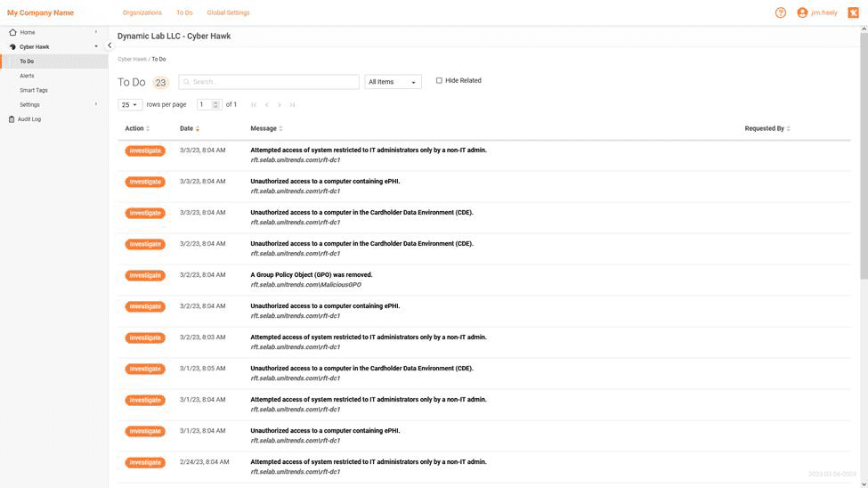Enable the Hide Related checkbox

coord(439,81)
